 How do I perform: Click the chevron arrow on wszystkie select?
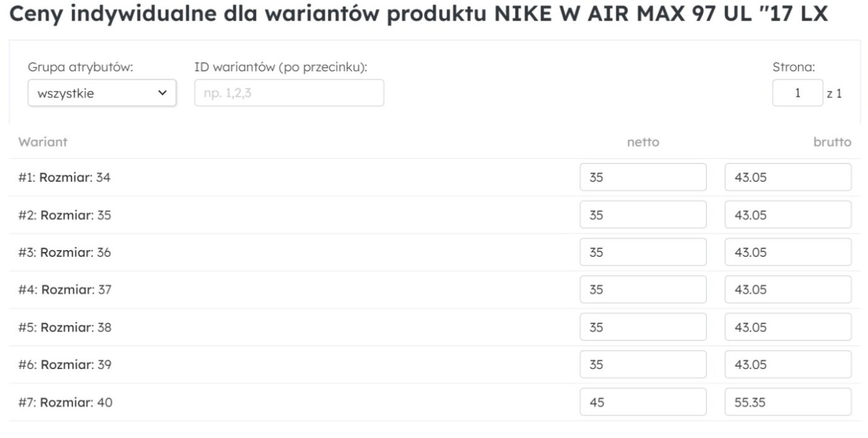(162, 93)
